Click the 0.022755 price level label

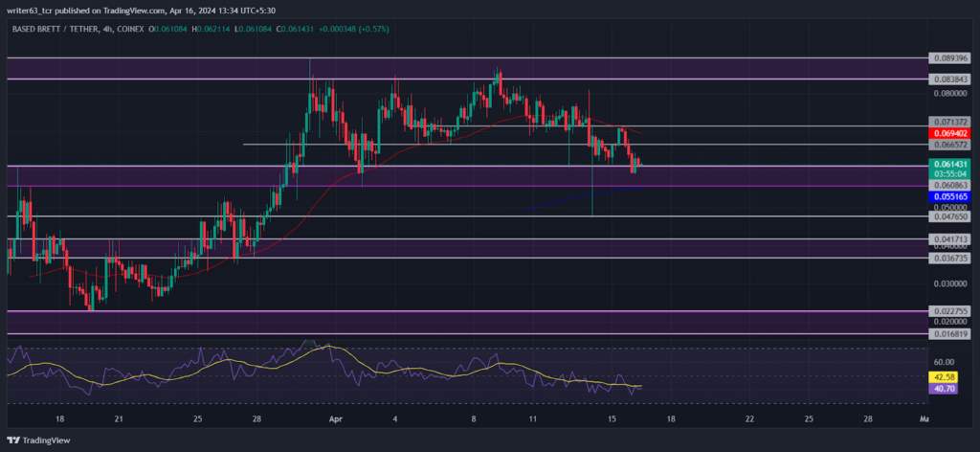point(951,310)
